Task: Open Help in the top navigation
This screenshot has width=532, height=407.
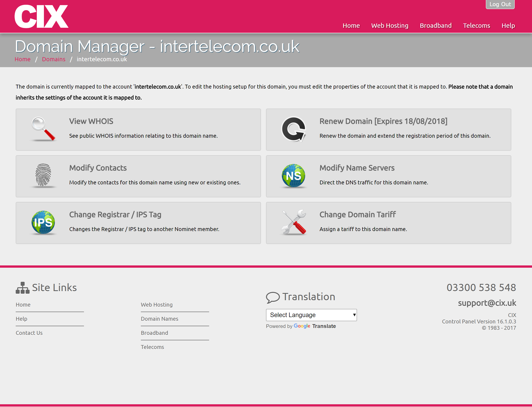Action: click(x=508, y=25)
